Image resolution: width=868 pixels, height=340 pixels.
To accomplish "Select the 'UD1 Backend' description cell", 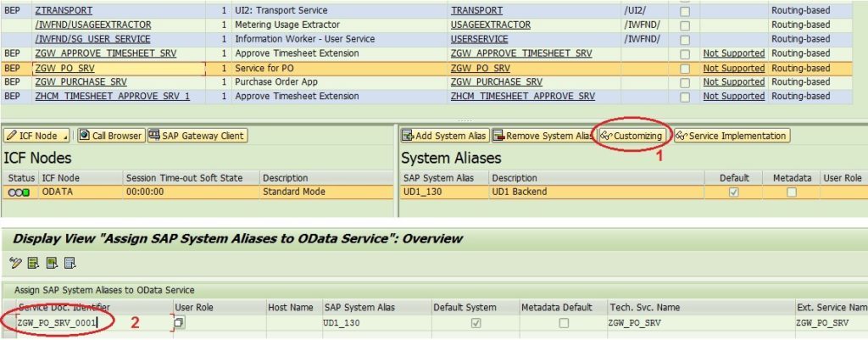I will tap(597, 192).
